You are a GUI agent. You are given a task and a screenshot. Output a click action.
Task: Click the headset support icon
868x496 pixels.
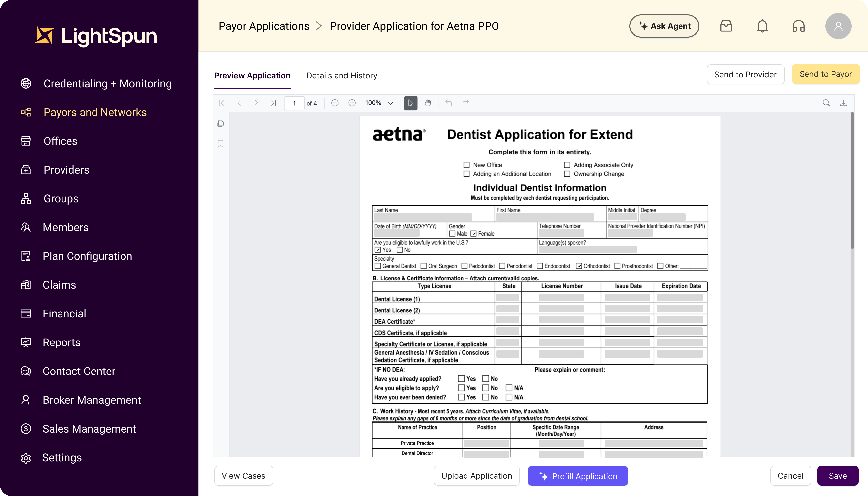798,26
